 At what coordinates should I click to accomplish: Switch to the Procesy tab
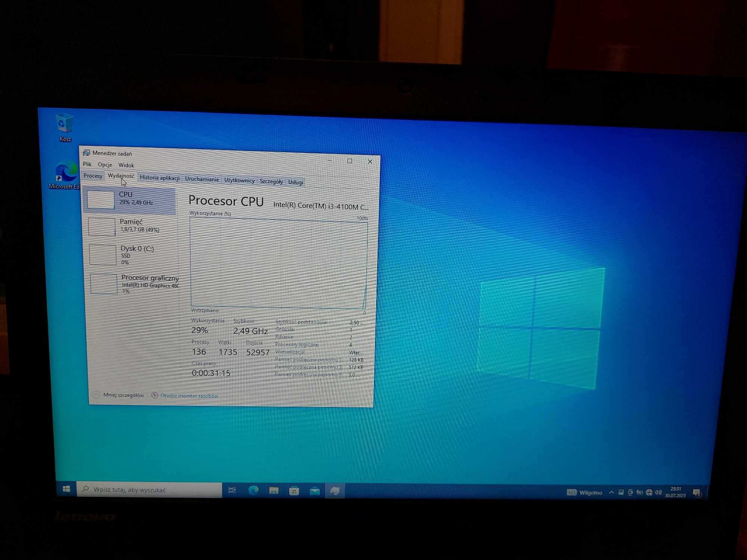pos(93,175)
